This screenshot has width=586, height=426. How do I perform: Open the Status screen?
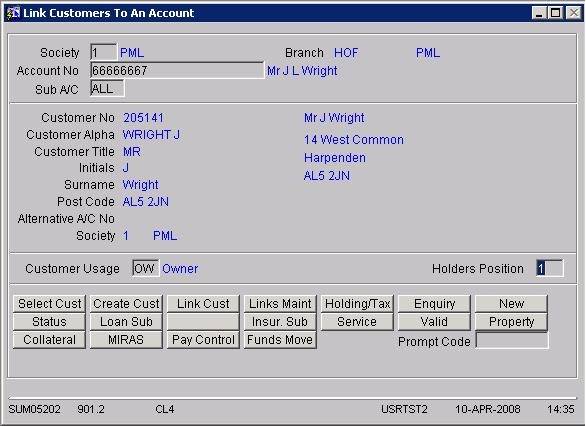click(x=49, y=321)
